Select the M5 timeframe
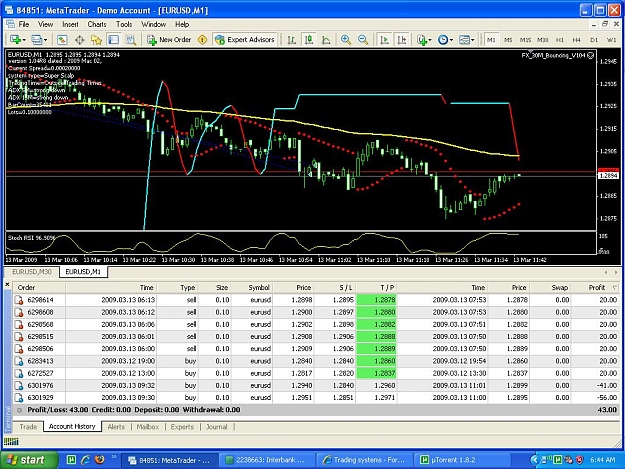This screenshot has width=625, height=469. tap(508, 40)
